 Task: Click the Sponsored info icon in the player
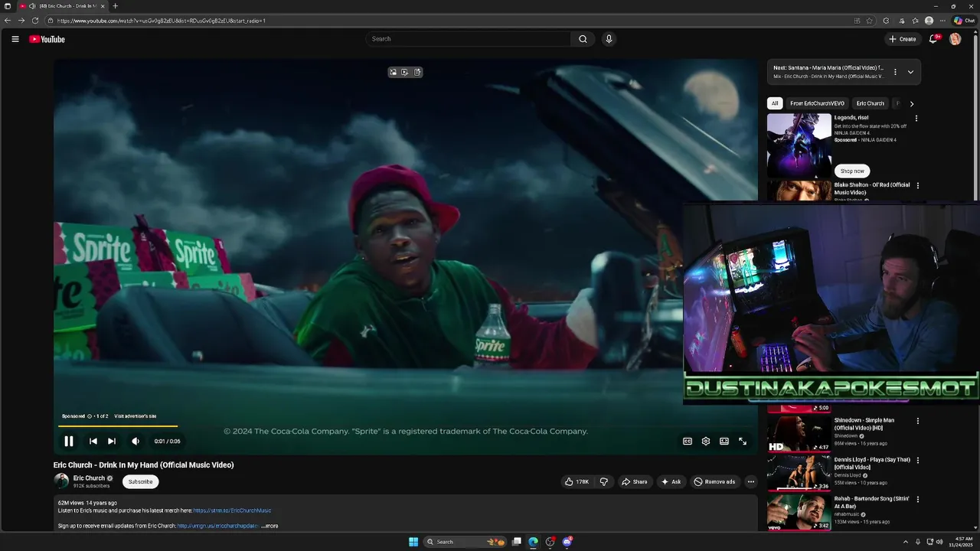[90, 416]
